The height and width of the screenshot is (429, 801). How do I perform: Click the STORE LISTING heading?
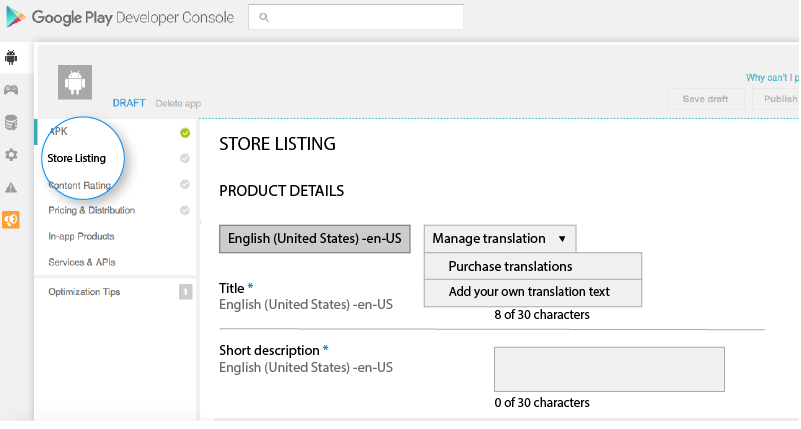(x=277, y=144)
